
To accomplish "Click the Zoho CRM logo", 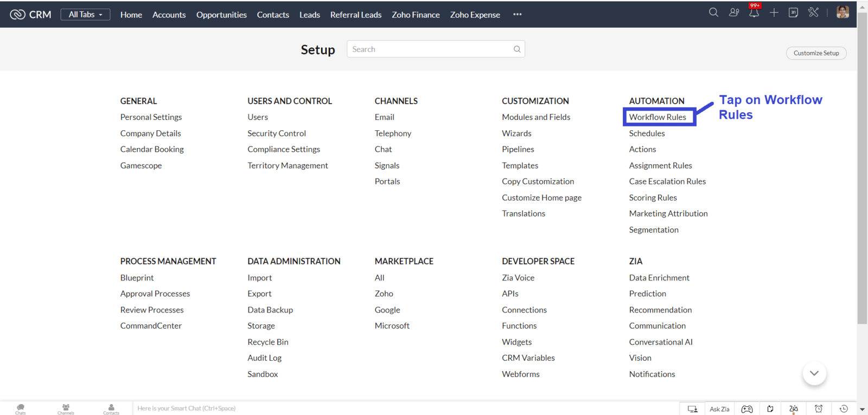I will click(x=30, y=15).
